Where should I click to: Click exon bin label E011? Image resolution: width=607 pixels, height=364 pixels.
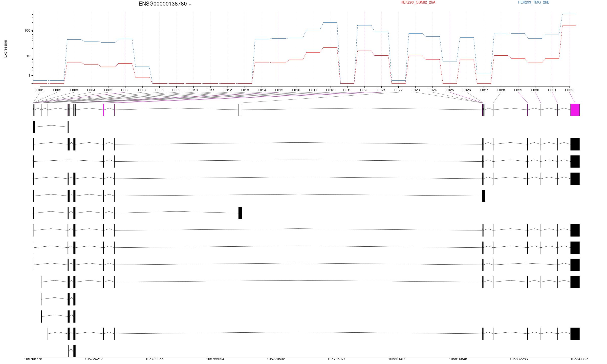(x=210, y=90)
